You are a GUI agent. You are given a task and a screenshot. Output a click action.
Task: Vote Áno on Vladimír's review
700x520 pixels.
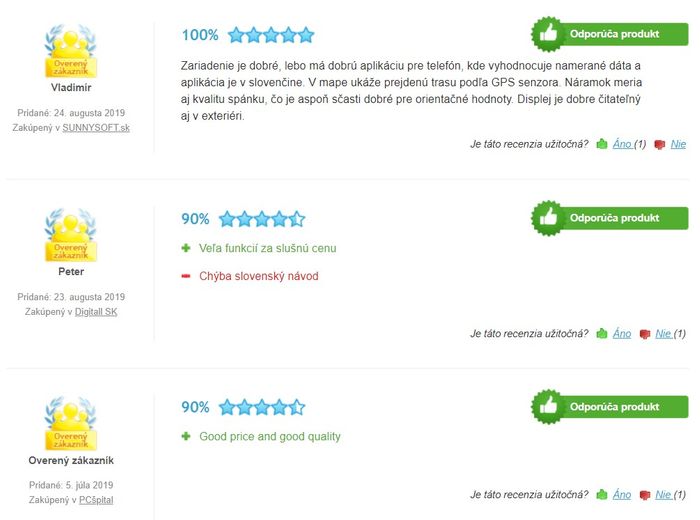[622, 144]
